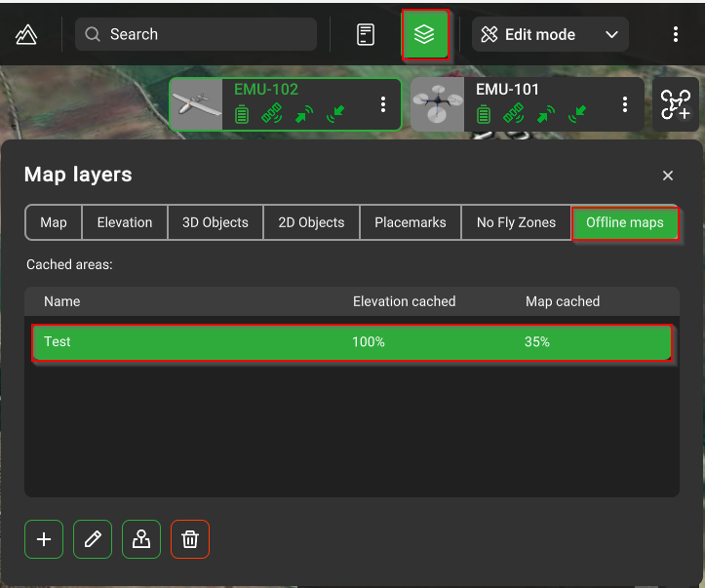705x588 pixels.
Task: Open EMU-102 vehicle options menu
Action: click(x=383, y=104)
